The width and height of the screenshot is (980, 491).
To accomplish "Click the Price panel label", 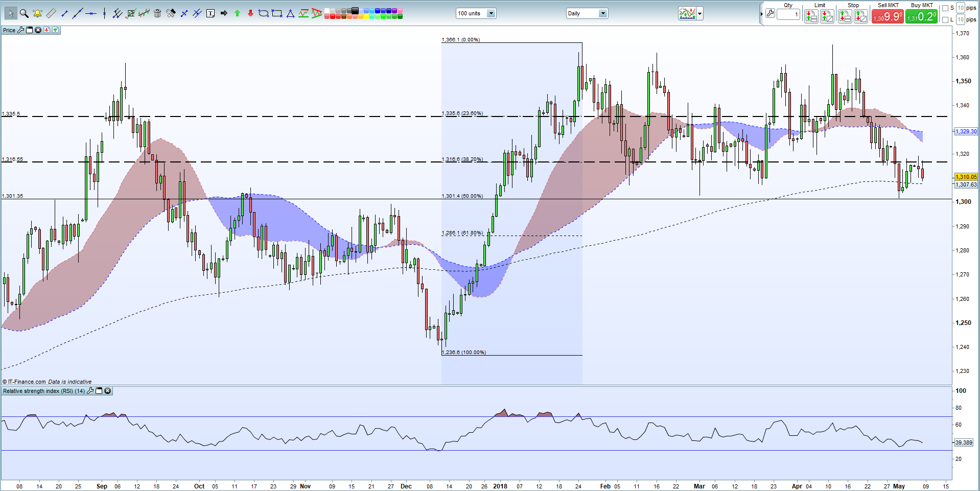I will 9,30.
